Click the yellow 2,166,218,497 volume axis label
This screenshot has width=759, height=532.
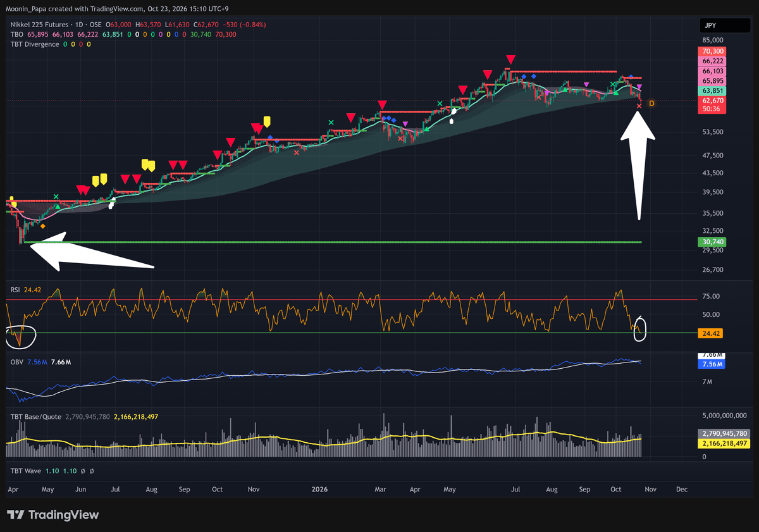pos(724,443)
